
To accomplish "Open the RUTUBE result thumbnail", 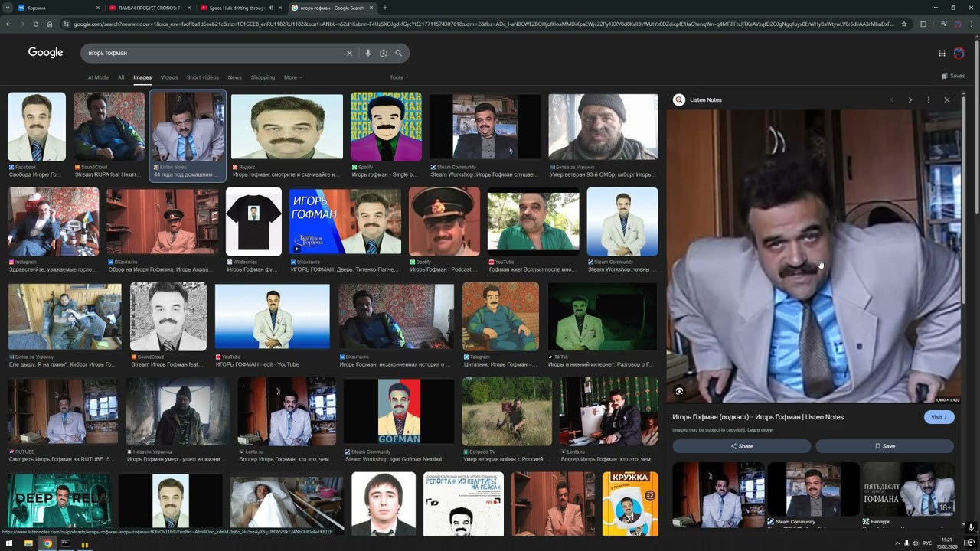I will pyautogui.click(x=63, y=411).
